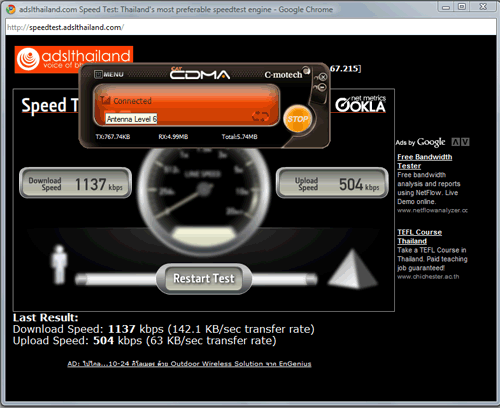This screenshot has height=408, width=500.
Task: Open the Free Bandwidth Tester ad link
Action: pos(425,161)
